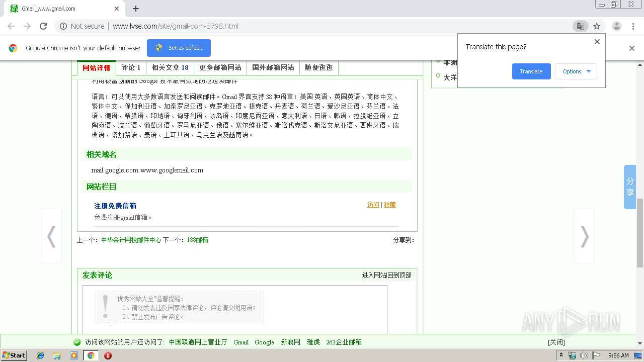Select the 网站详情 tab

[96, 67]
